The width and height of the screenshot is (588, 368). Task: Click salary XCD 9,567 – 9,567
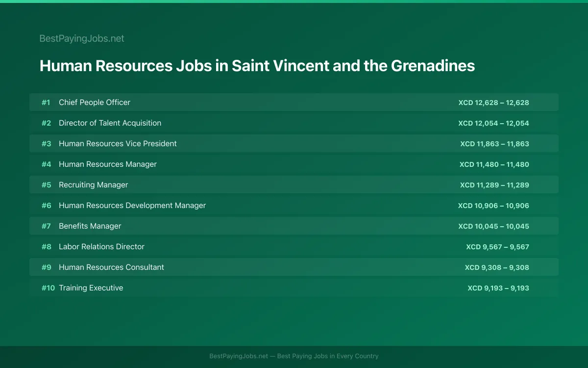click(498, 247)
